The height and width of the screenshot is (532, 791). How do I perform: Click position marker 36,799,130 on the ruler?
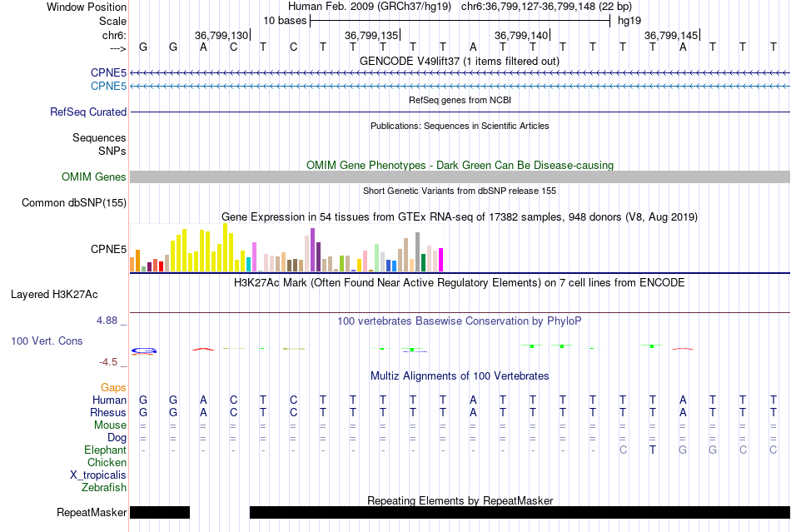[221, 35]
